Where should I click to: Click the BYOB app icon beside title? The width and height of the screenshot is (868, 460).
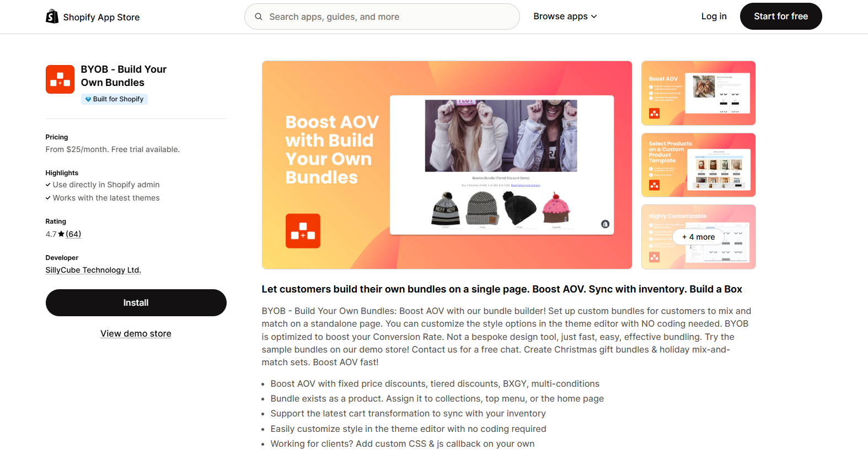tap(60, 79)
